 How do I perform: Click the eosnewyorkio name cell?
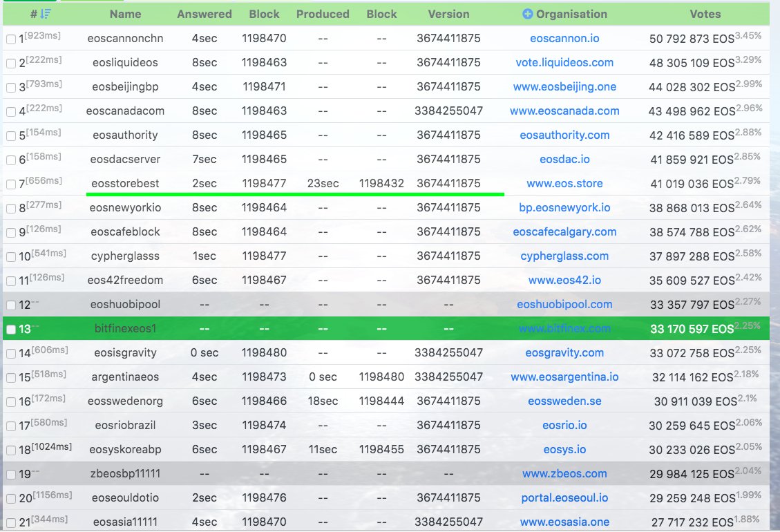click(x=125, y=207)
